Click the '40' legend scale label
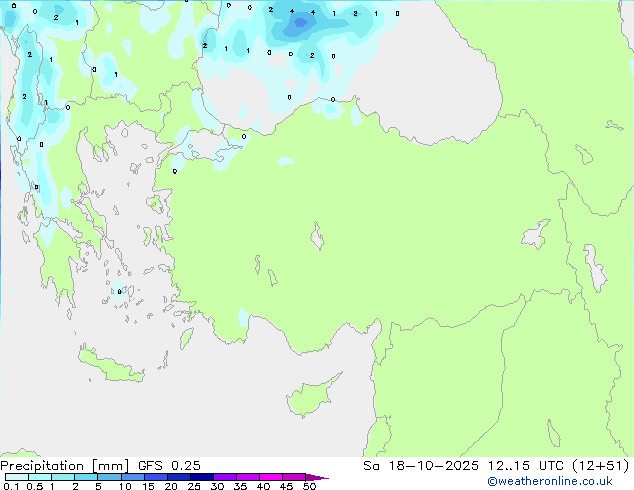 point(264,486)
